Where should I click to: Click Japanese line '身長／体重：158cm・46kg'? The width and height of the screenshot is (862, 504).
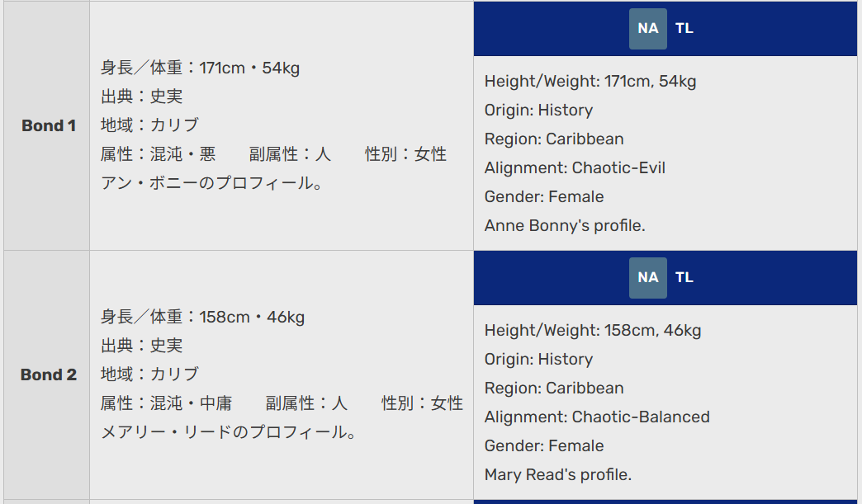[202, 318]
